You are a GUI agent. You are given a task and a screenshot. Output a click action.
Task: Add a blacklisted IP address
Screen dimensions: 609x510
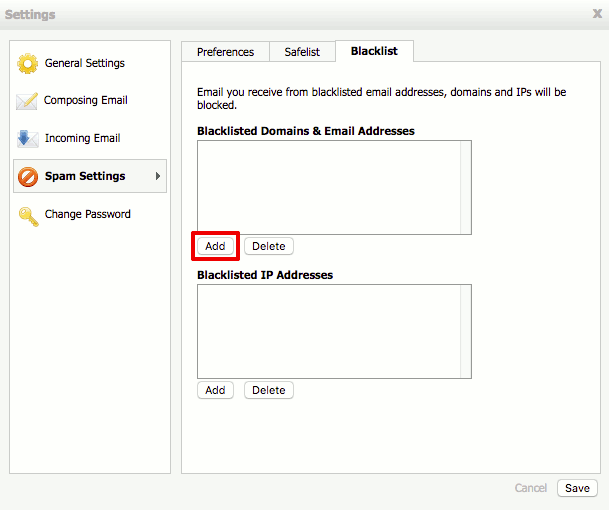(215, 390)
